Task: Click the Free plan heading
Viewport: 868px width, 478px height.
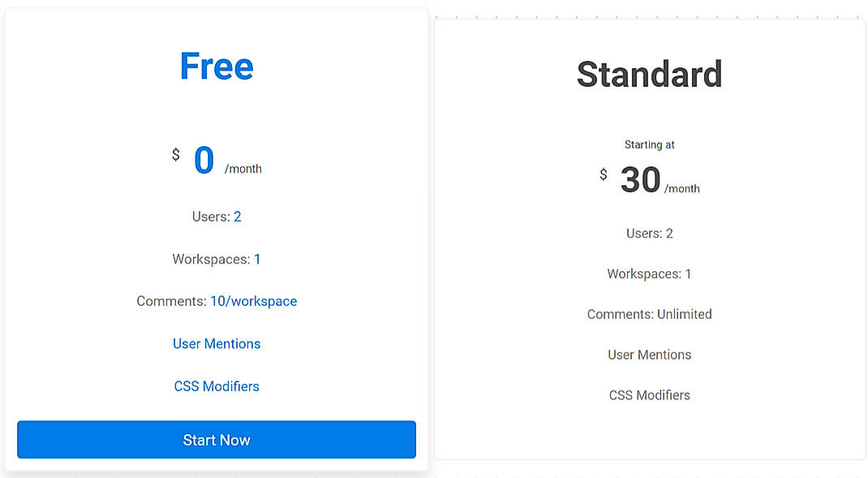Action: point(216,67)
